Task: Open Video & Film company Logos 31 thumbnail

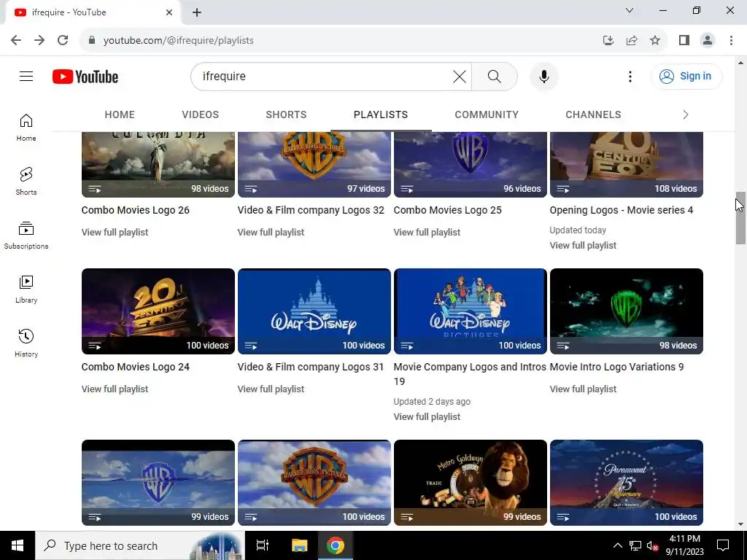Action: tap(314, 311)
